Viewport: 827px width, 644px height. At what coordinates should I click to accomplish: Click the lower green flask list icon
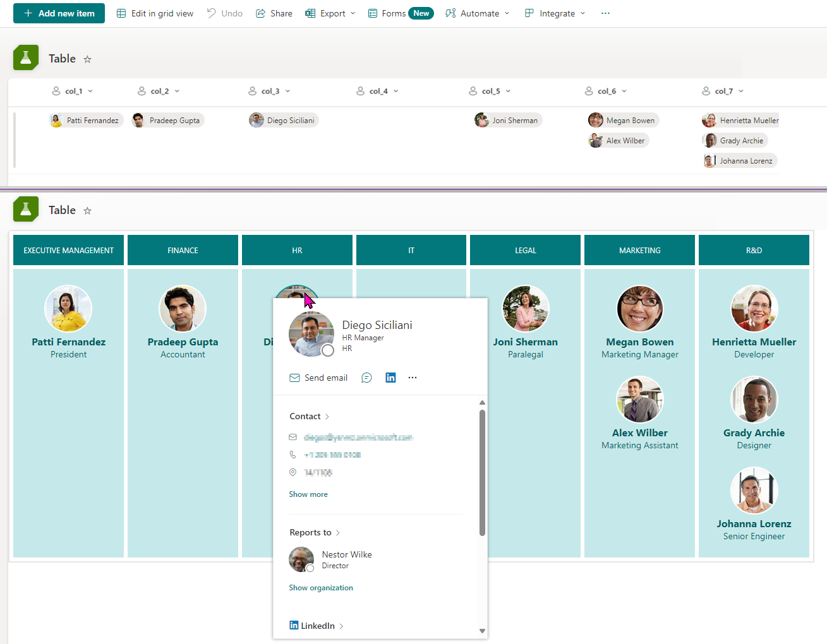coord(26,209)
